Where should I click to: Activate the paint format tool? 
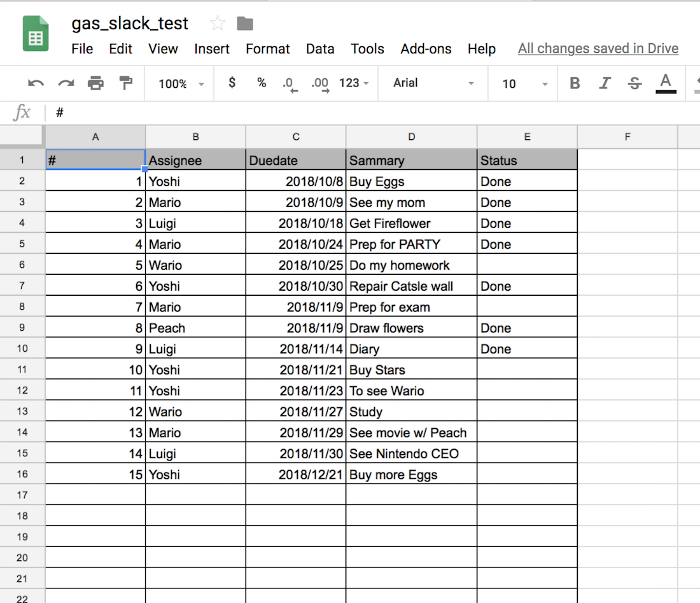click(126, 83)
